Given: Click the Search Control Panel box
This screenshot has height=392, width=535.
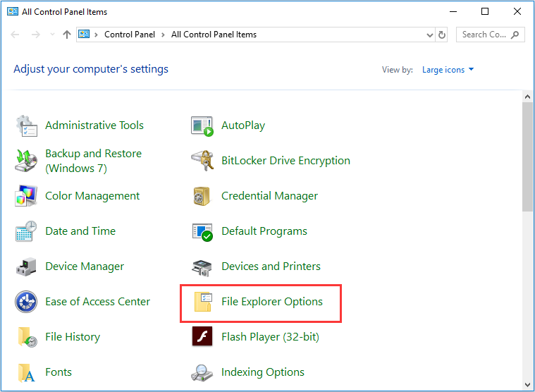Looking at the screenshot, I should 484,35.
